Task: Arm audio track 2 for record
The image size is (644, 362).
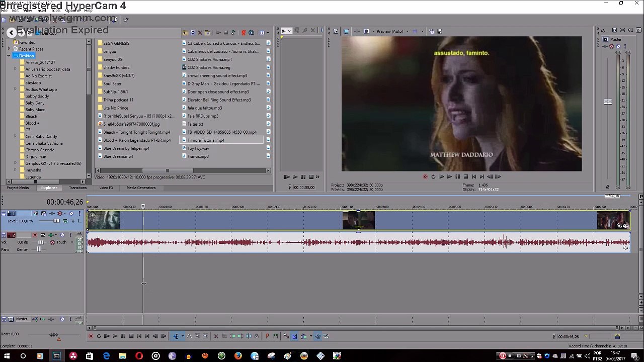Action: pos(35,235)
